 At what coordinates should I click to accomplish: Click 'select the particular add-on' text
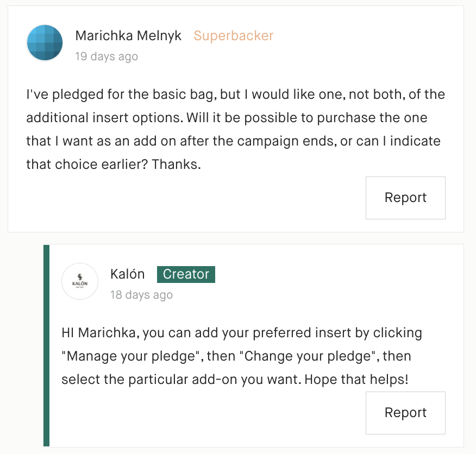pyautogui.click(x=149, y=380)
